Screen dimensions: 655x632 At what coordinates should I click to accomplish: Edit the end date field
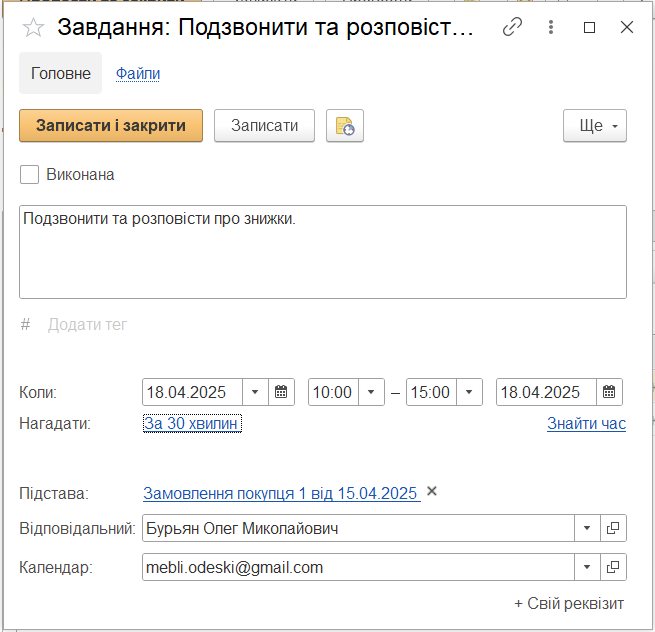point(546,392)
